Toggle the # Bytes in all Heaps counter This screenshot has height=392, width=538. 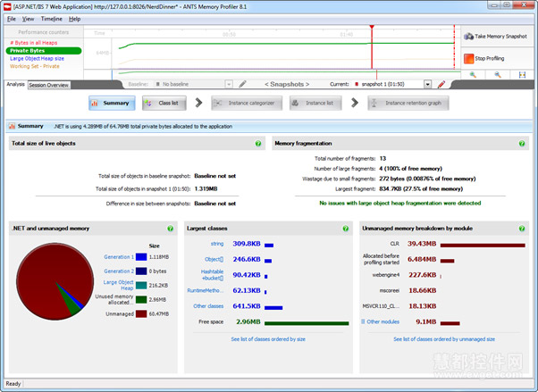click(x=34, y=43)
